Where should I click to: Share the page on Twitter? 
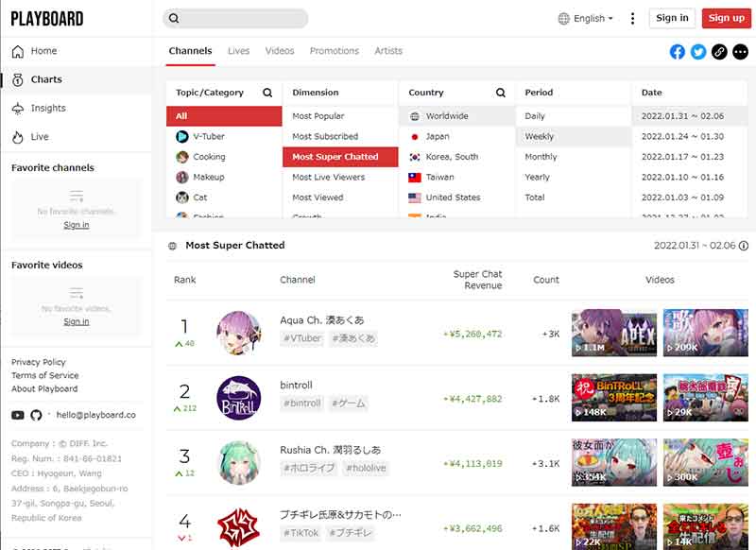tap(698, 52)
